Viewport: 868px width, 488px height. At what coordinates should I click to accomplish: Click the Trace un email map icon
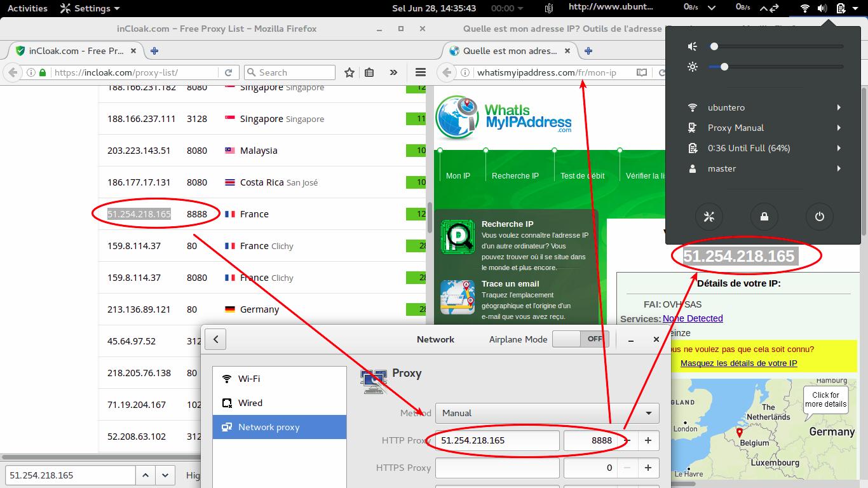point(458,297)
